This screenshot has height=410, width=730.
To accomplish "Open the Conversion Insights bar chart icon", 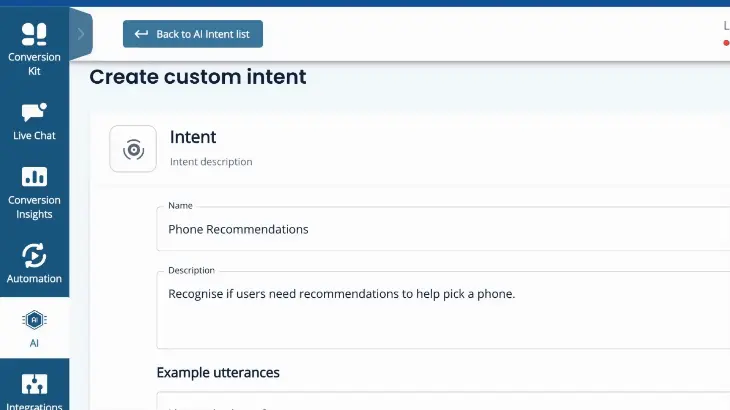I will tap(34, 177).
